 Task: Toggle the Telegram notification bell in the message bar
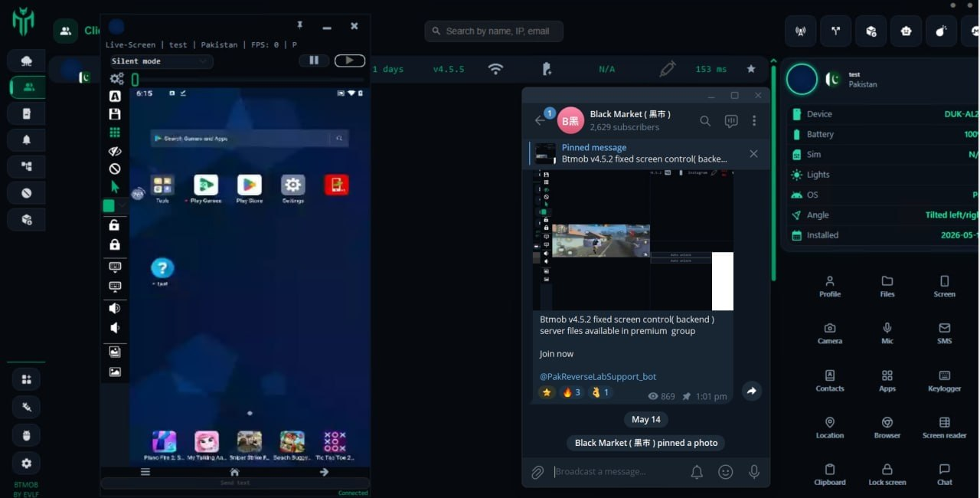click(x=697, y=473)
